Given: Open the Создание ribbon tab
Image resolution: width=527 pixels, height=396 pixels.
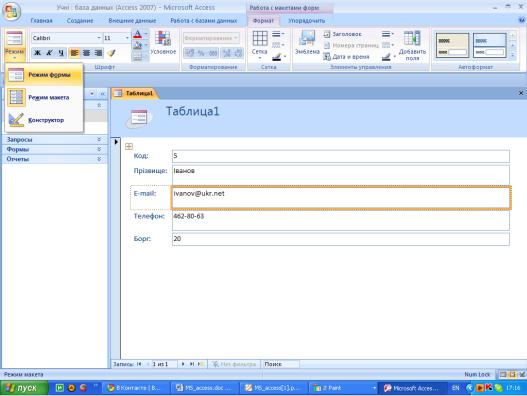Looking at the screenshot, I should click(x=80, y=21).
